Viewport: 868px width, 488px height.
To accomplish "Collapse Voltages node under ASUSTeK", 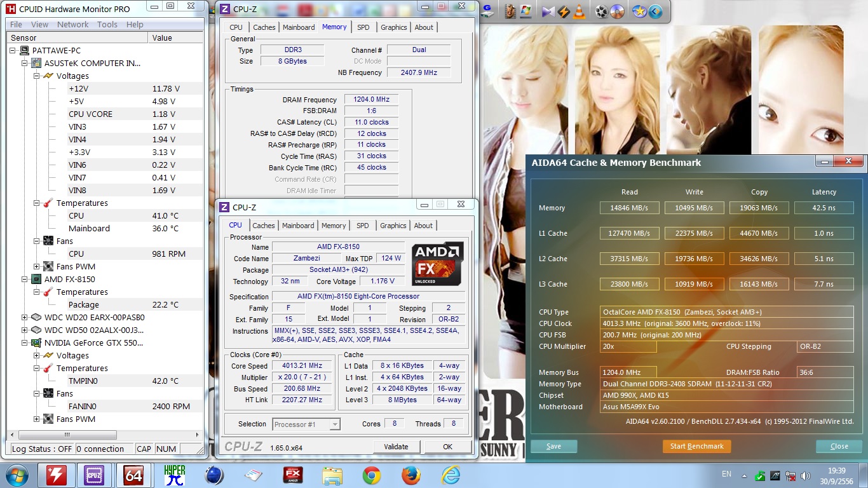I will (x=36, y=76).
